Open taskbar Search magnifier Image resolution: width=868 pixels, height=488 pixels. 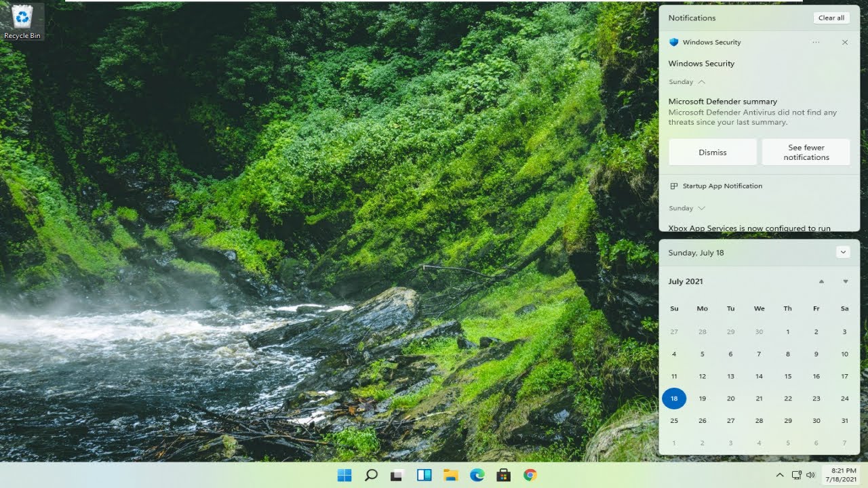(x=371, y=475)
